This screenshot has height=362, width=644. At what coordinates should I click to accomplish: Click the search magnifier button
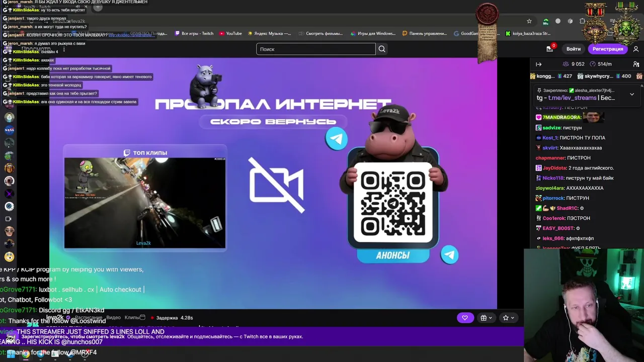click(382, 49)
